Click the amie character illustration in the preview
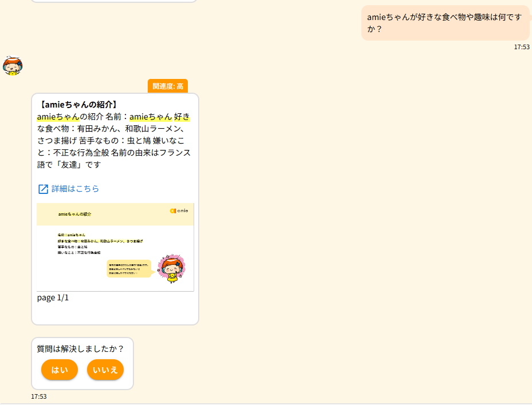Image resolution: width=532 pixels, height=405 pixels. tap(171, 267)
